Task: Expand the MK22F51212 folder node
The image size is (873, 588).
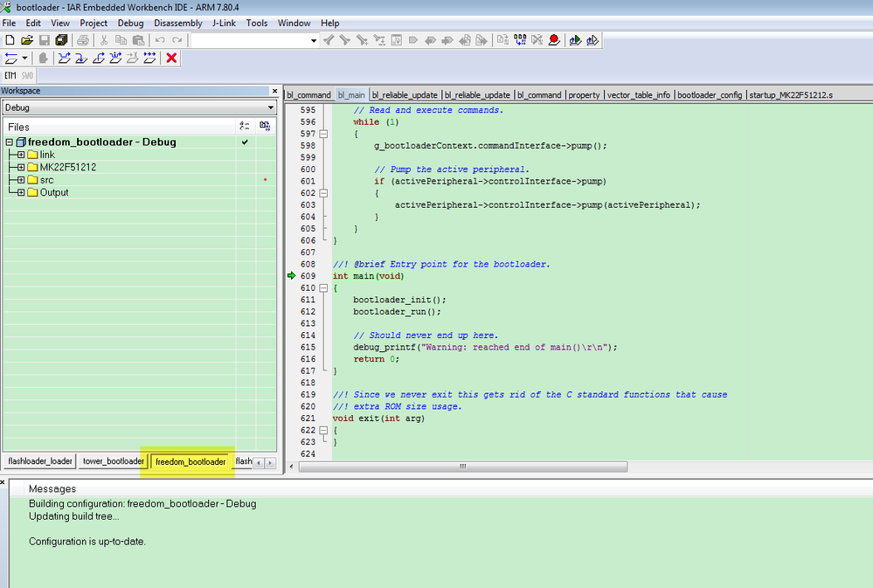Action: click(x=20, y=167)
